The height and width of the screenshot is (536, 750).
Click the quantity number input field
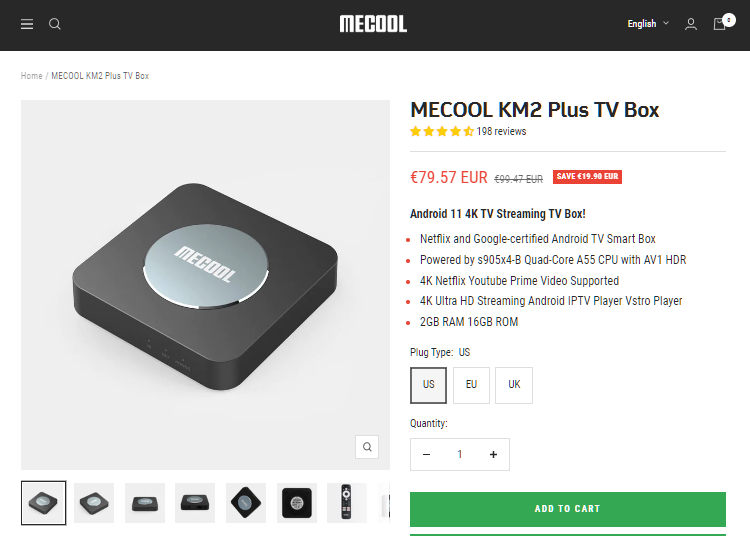click(x=460, y=454)
